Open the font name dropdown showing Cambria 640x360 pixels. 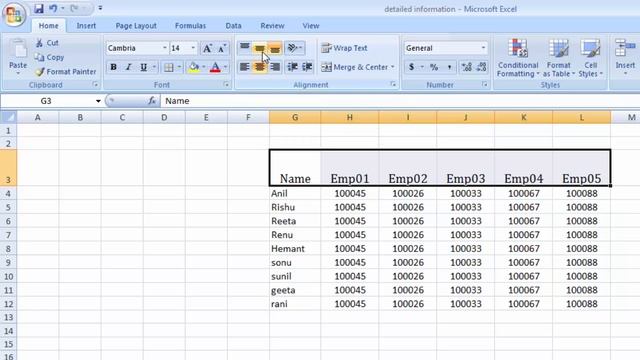pos(164,48)
